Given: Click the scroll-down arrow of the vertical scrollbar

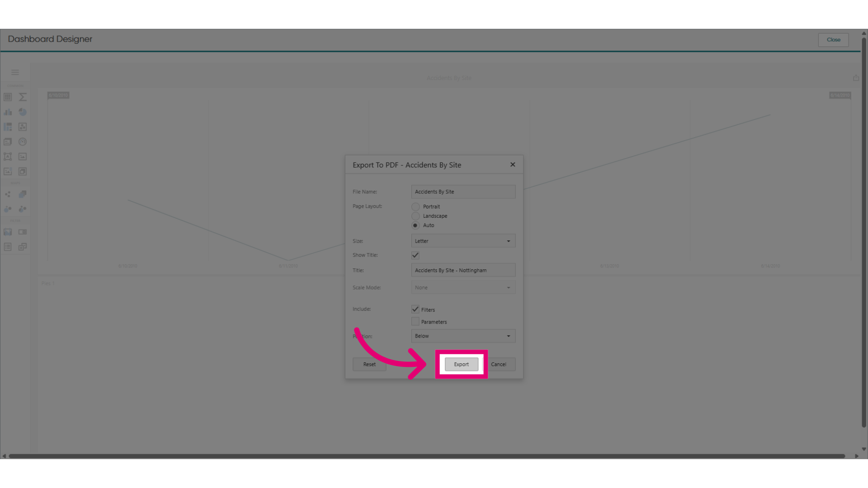Looking at the screenshot, I should (x=864, y=449).
